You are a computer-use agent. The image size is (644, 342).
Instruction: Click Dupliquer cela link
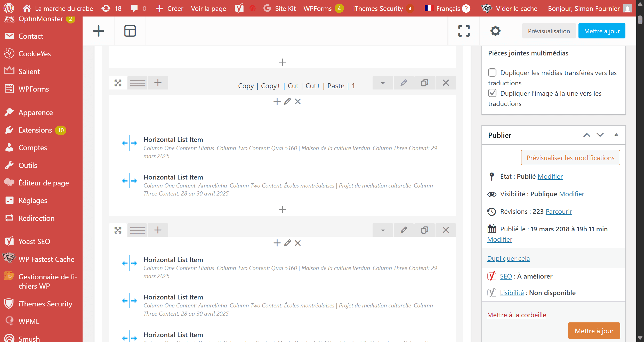pyautogui.click(x=508, y=258)
